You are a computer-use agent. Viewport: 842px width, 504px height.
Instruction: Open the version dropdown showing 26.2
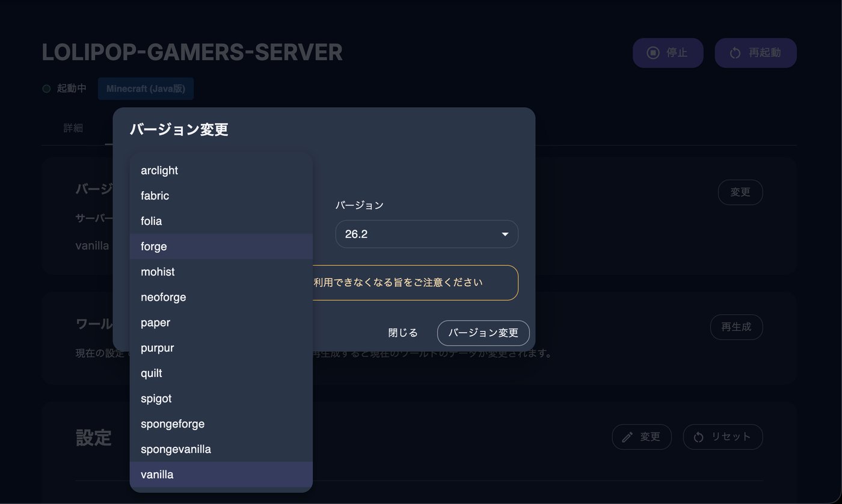(x=426, y=234)
